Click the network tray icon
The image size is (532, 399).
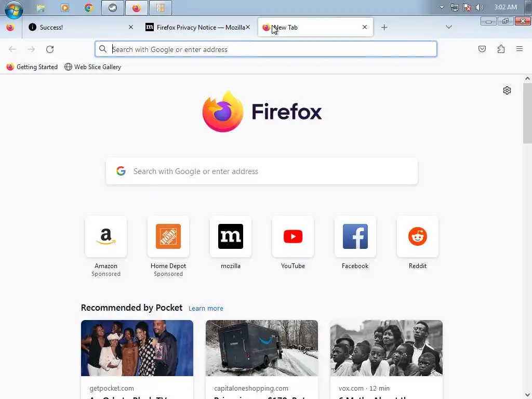[x=454, y=7]
